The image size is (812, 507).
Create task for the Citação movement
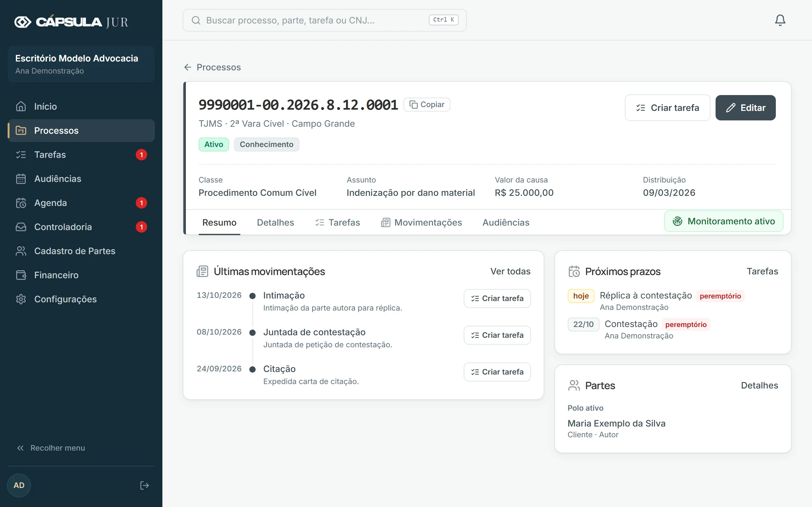pos(497,372)
